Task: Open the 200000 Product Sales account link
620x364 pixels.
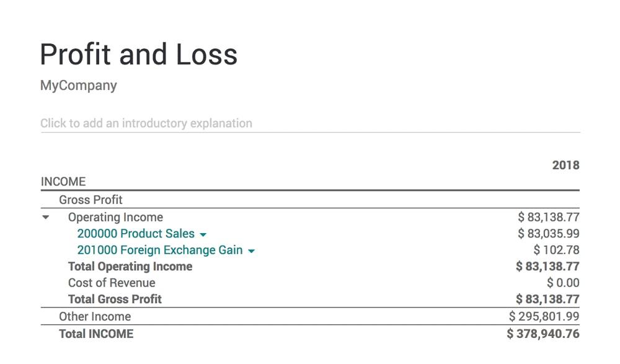Action: pos(136,233)
